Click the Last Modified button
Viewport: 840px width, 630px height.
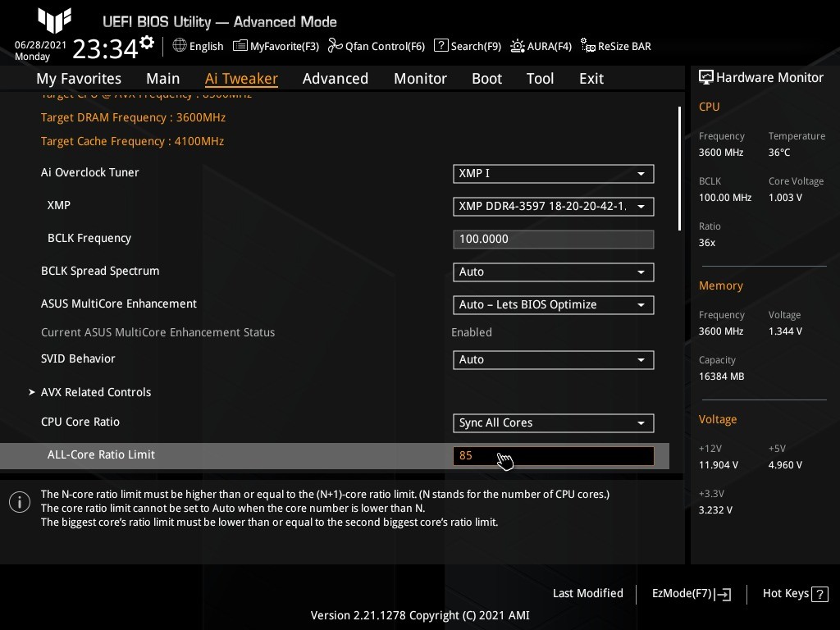[587, 593]
